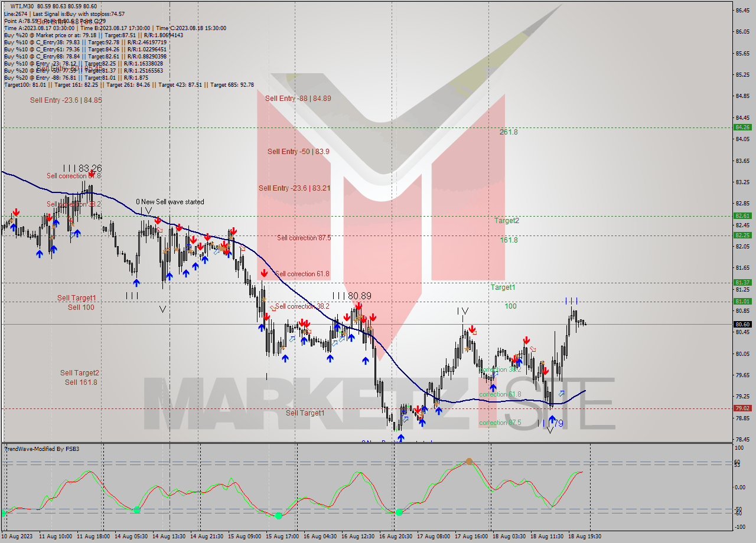Click the green '261.8' target label
This screenshot has width=756, height=543.
tap(509, 132)
